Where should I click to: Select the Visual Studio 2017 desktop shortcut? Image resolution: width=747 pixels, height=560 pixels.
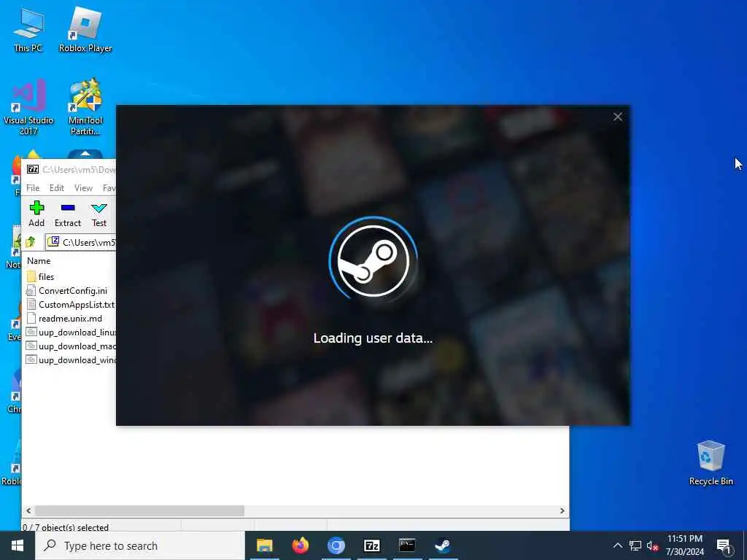(28, 108)
